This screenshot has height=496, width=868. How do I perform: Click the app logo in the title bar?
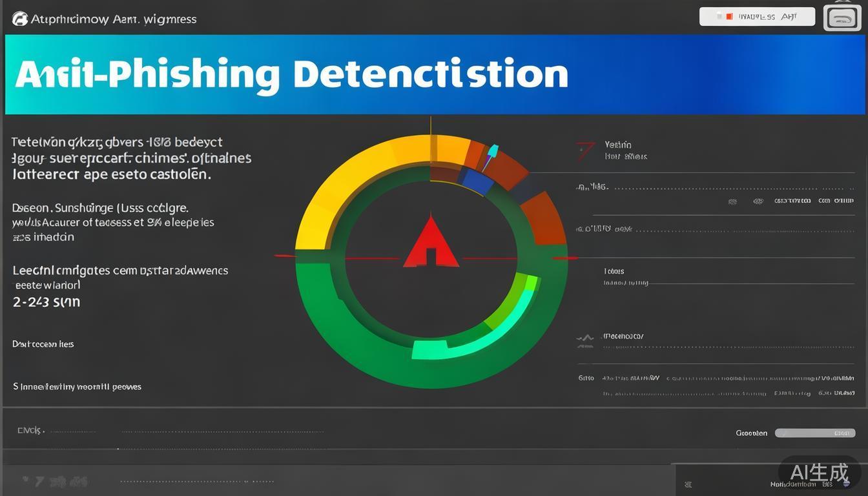[x=20, y=19]
